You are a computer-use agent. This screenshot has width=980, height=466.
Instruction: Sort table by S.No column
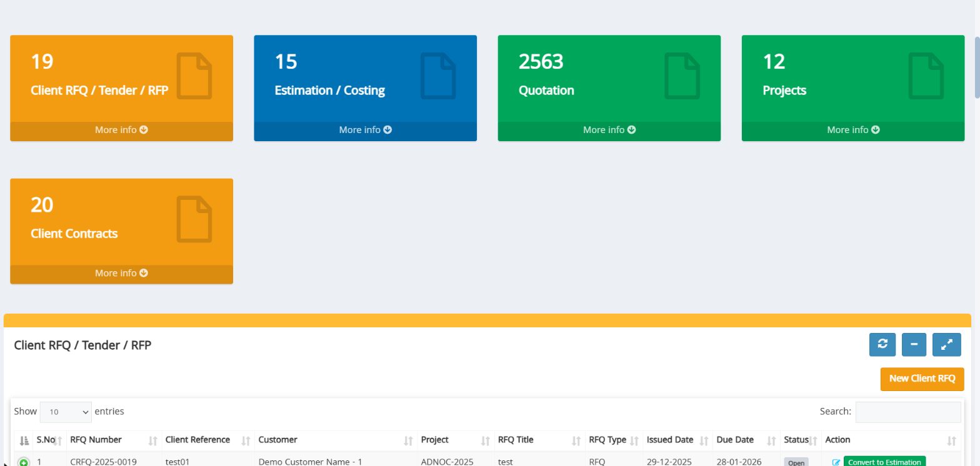click(49, 440)
